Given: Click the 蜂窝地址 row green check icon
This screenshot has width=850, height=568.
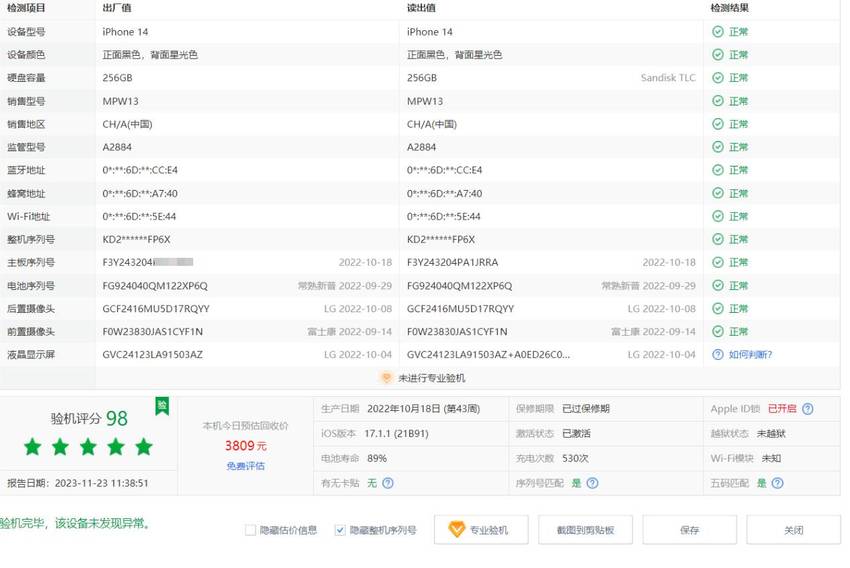Looking at the screenshot, I should (x=718, y=193).
